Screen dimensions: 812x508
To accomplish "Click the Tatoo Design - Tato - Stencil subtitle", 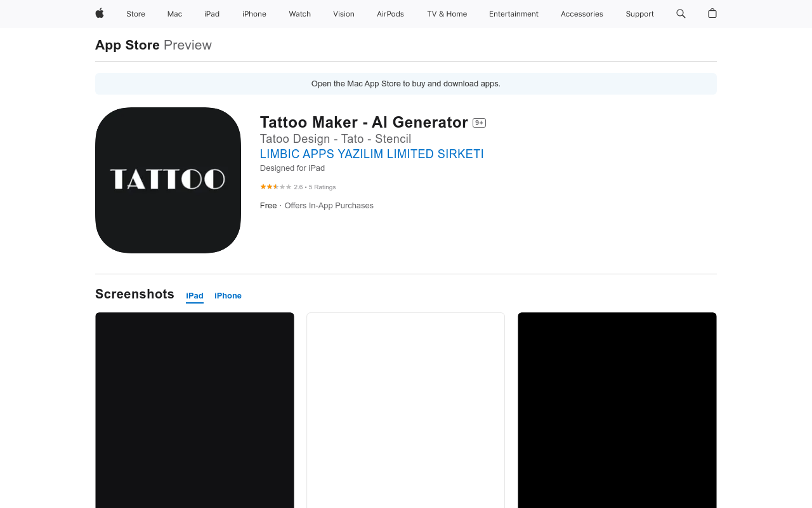I will click(x=336, y=139).
